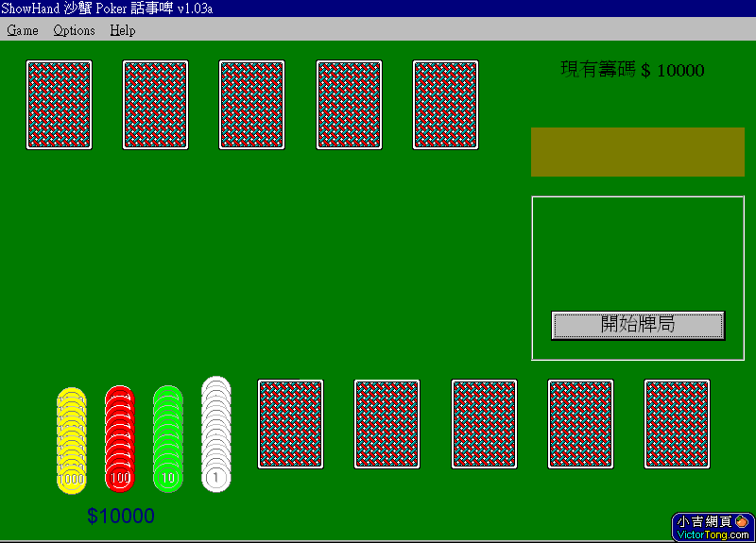Select the red 100 chip stack
This screenshot has height=543, width=756.
coord(120,439)
